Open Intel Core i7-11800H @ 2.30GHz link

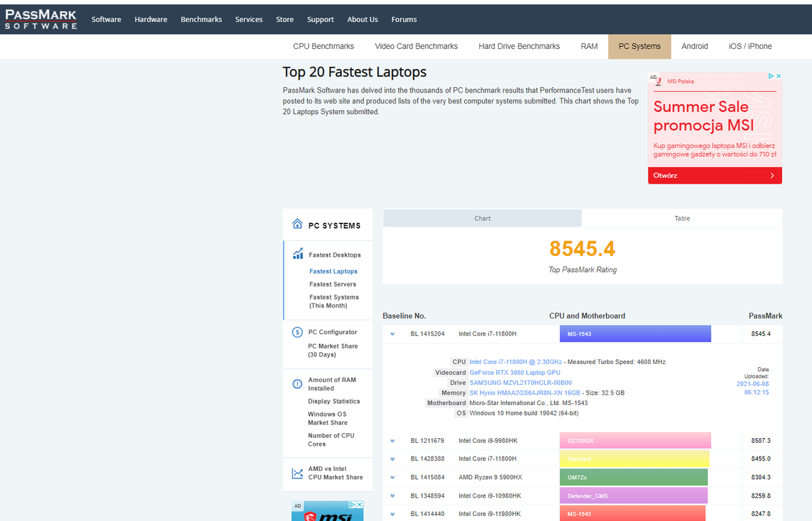pyautogui.click(x=515, y=362)
